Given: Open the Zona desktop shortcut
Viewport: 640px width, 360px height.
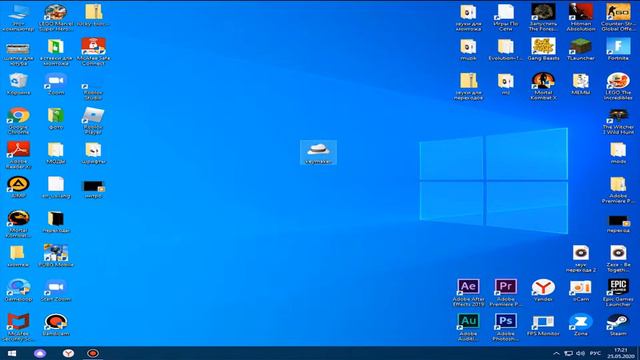Looking at the screenshot, I should [581, 325].
